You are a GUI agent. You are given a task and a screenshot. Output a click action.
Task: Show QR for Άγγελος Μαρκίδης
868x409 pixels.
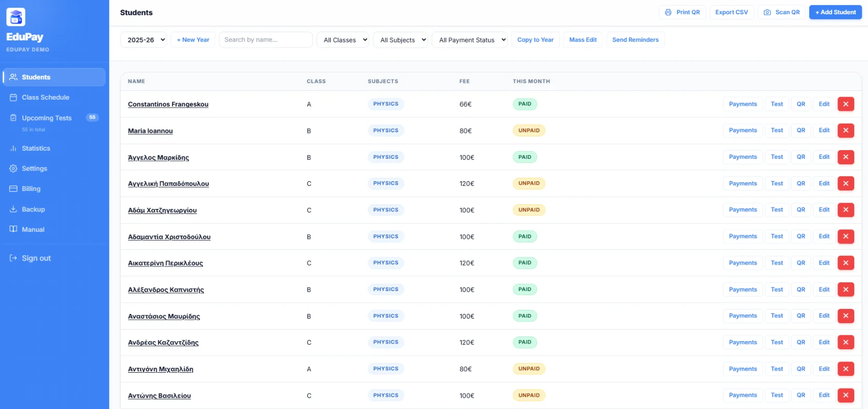click(x=801, y=157)
